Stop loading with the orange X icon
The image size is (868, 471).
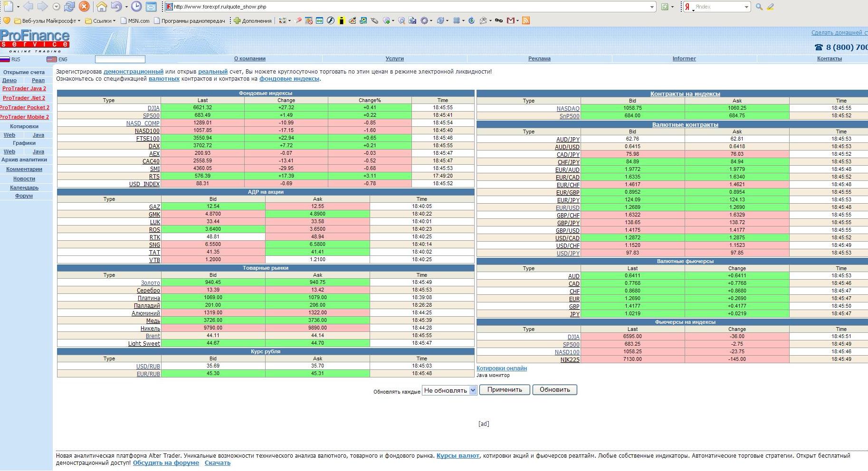pyautogui.click(x=84, y=7)
